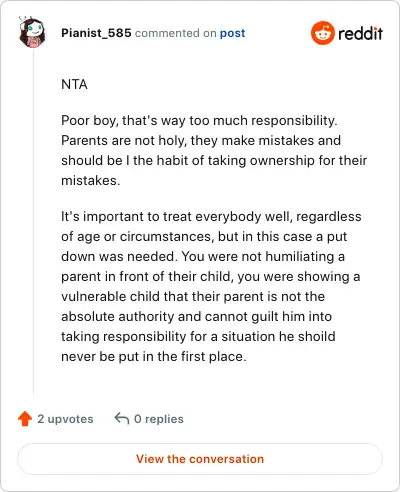The width and height of the screenshot is (400, 492).
Task: Upvote the comment with the orange arrow
Action: click(25, 419)
